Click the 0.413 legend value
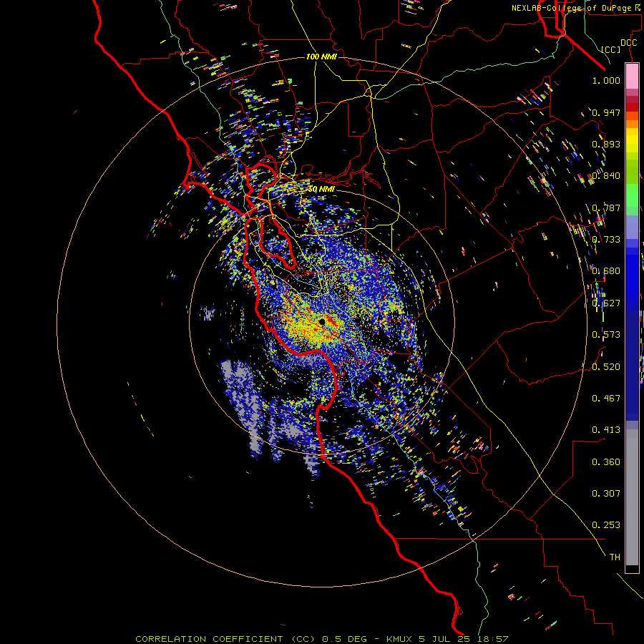Viewport: 644px width, 644px height. tap(606, 430)
